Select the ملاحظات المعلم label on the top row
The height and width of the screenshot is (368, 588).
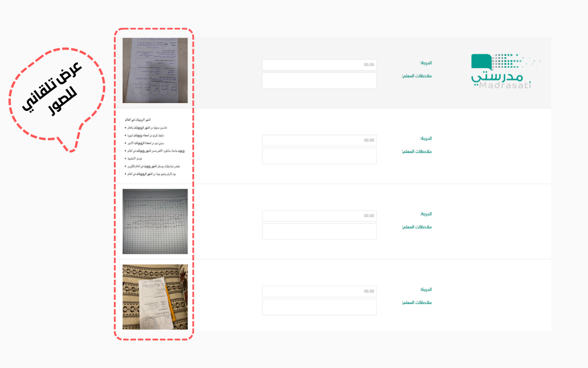[417, 76]
